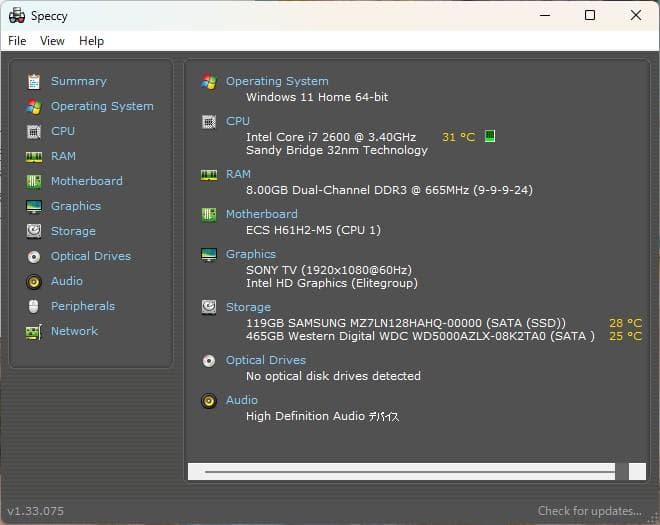Select Summary in the sidebar
Image resolution: width=660 pixels, height=525 pixels.
(x=79, y=81)
